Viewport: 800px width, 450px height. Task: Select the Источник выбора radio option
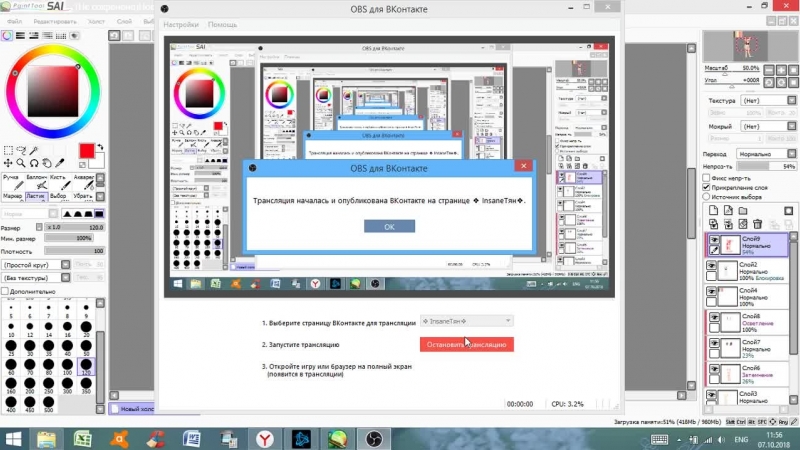(x=707, y=196)
